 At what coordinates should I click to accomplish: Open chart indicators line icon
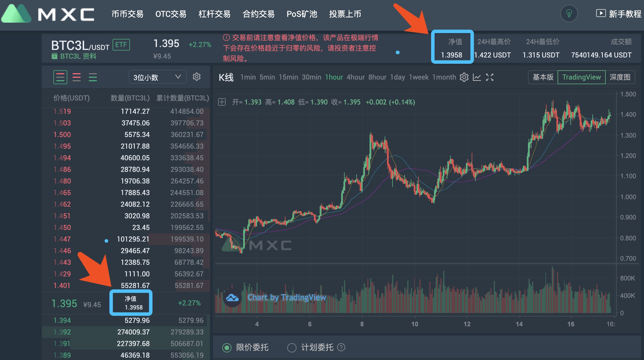pos(477,77)
